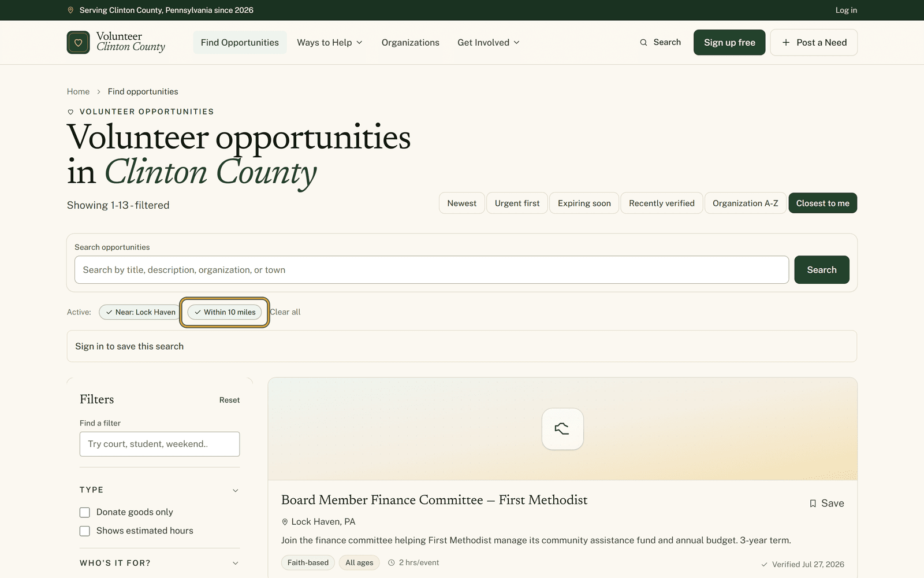This screenshot has height=578, width=924.
Task: Click the heart icon beside VOLUNTEER OPPORTUNITIES heading
Action: [70, 112]
